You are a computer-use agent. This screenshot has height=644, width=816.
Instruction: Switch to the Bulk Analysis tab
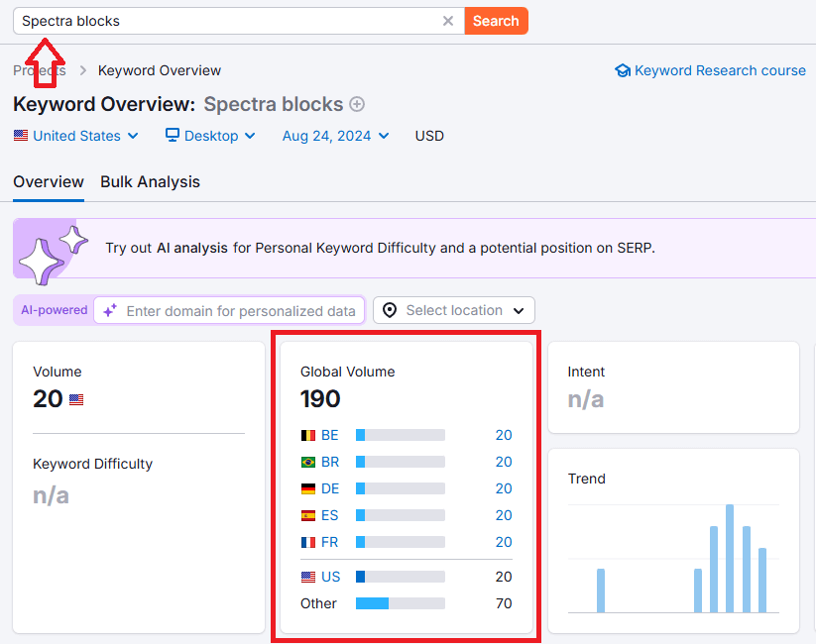point(150,181)
